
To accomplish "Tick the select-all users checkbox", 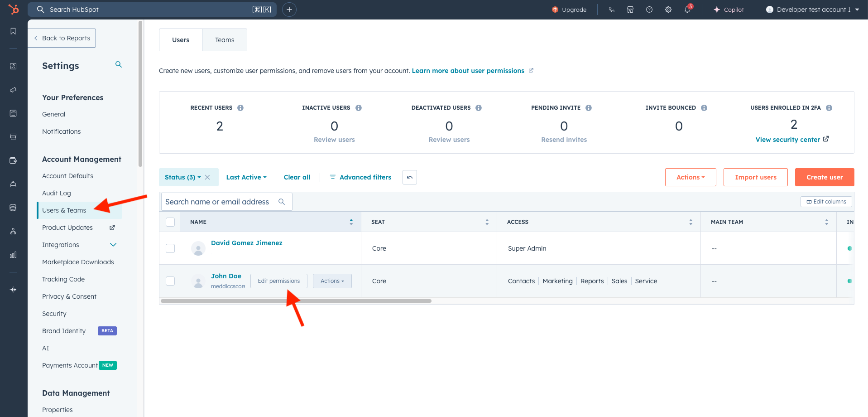I will coord(170,222).
